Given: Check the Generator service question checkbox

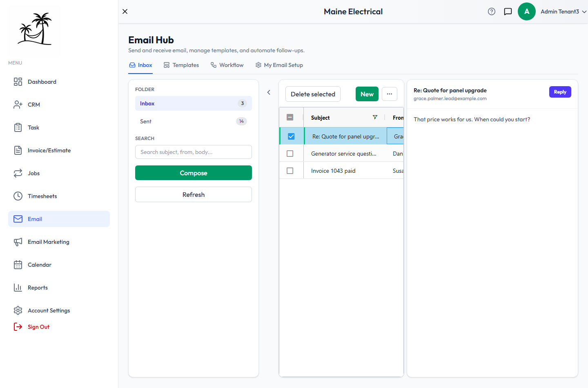Looking at the screenshot, I should pos(290,154).
